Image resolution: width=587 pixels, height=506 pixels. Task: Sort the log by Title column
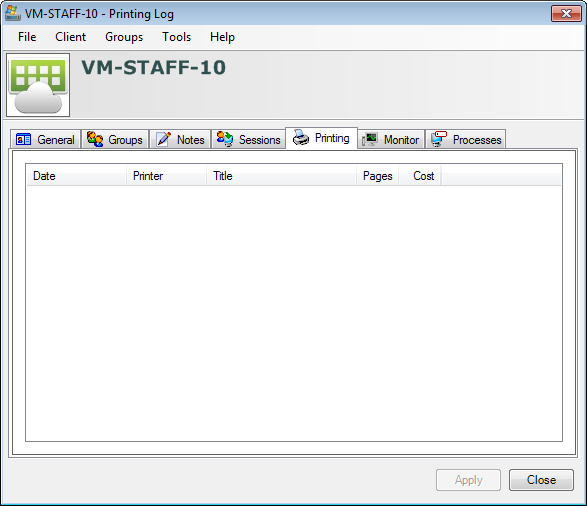pos(281,176)
